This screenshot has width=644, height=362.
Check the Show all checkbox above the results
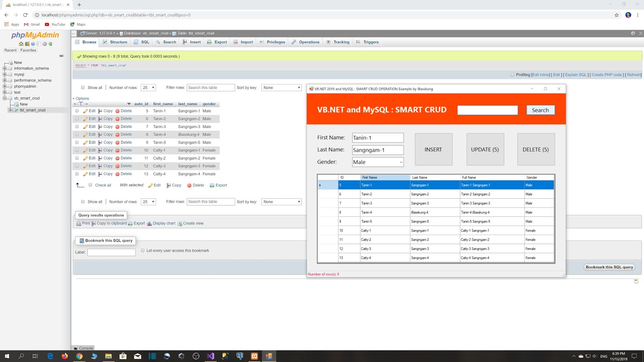(x=83, y=87)
